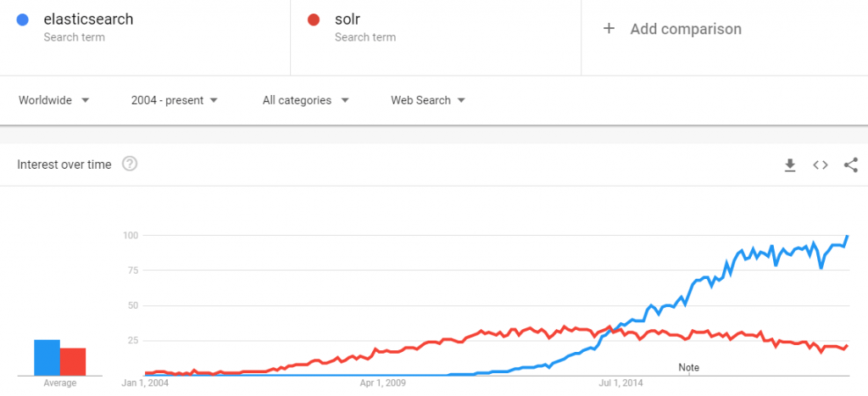Open help for Interest over time
868x396 pixels.
[130, 164]
